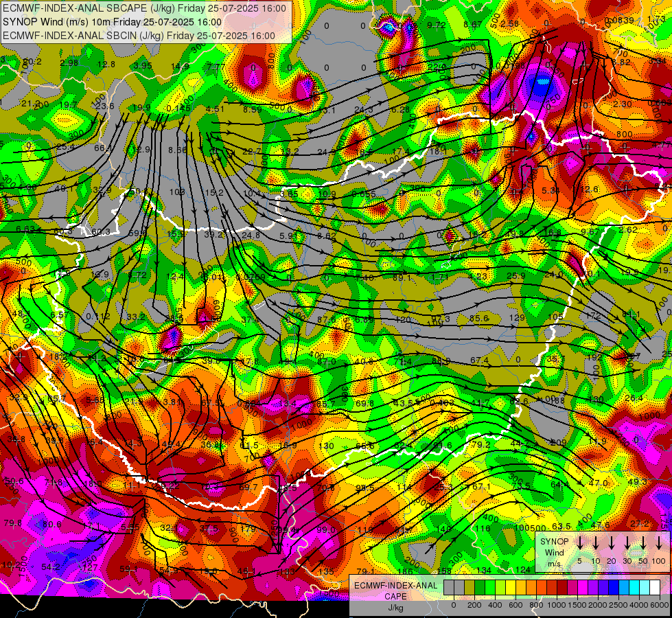Click the station value 4.51
Screen dimensions: 672x618
point(215,109)
